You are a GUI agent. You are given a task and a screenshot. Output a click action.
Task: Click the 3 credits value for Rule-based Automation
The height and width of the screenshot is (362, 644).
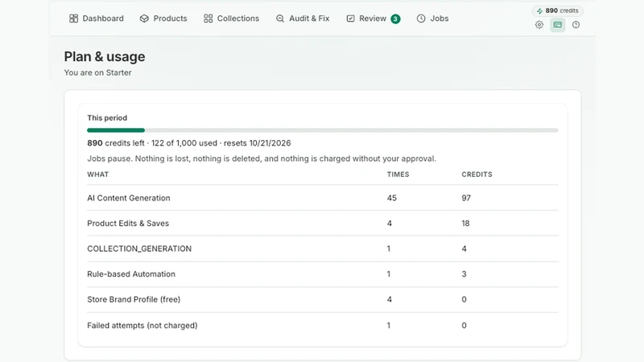pos(464,274)
